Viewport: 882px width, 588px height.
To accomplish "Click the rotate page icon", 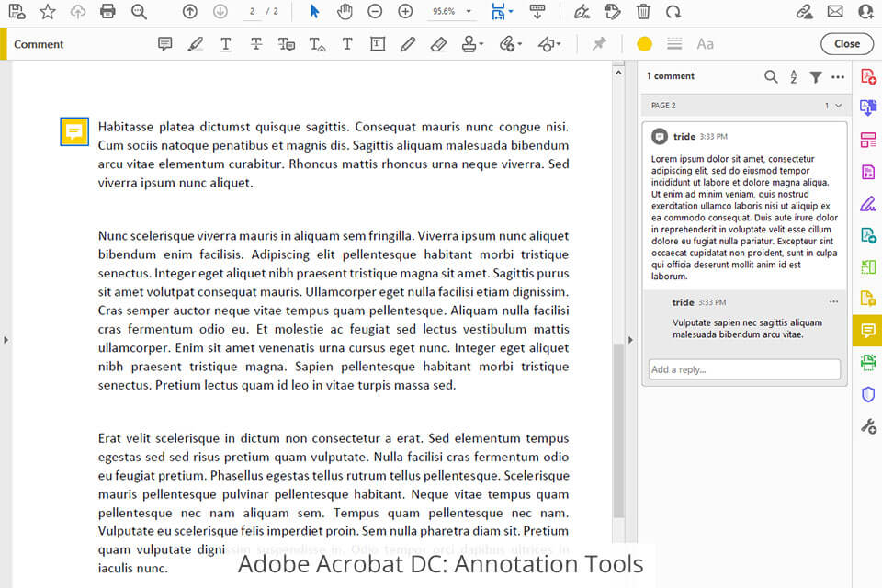I will [612, 11].
